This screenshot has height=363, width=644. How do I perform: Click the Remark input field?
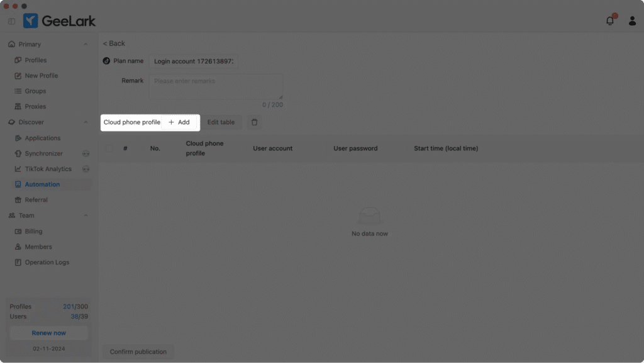coord(216,85)
